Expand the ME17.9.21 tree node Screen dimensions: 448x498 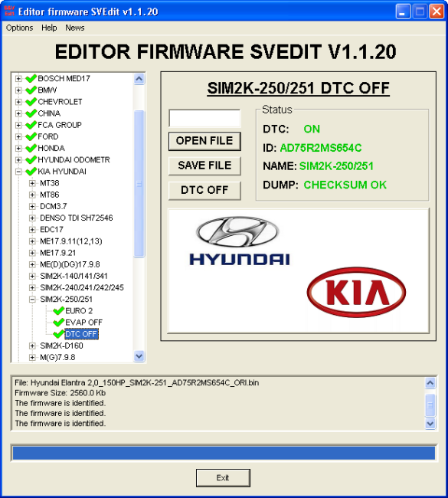point(32,253)
